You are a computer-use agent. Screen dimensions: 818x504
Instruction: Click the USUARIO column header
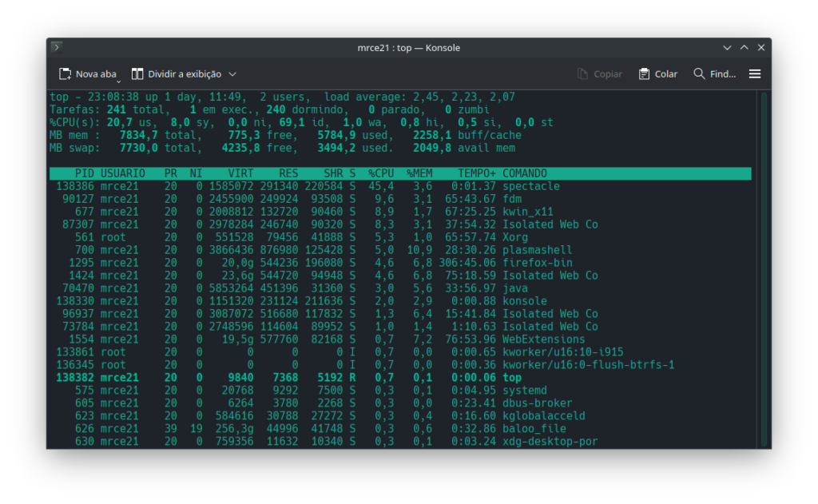pos(122,173)
